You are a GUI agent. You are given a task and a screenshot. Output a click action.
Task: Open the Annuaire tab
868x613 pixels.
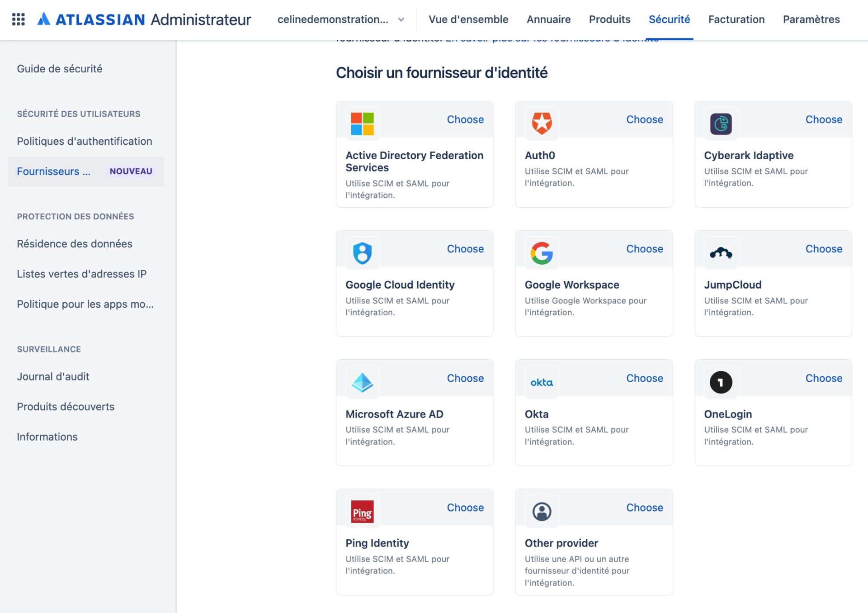point(548,19)
